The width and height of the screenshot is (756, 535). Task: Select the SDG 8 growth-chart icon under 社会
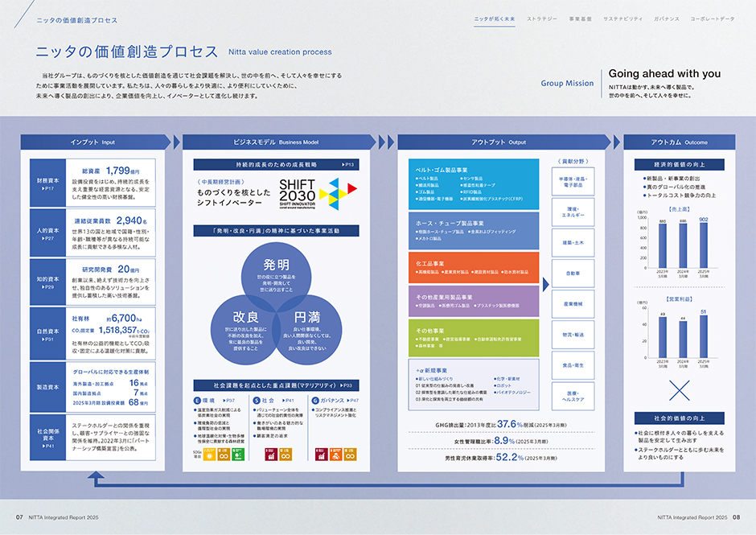tap(272, 453)
